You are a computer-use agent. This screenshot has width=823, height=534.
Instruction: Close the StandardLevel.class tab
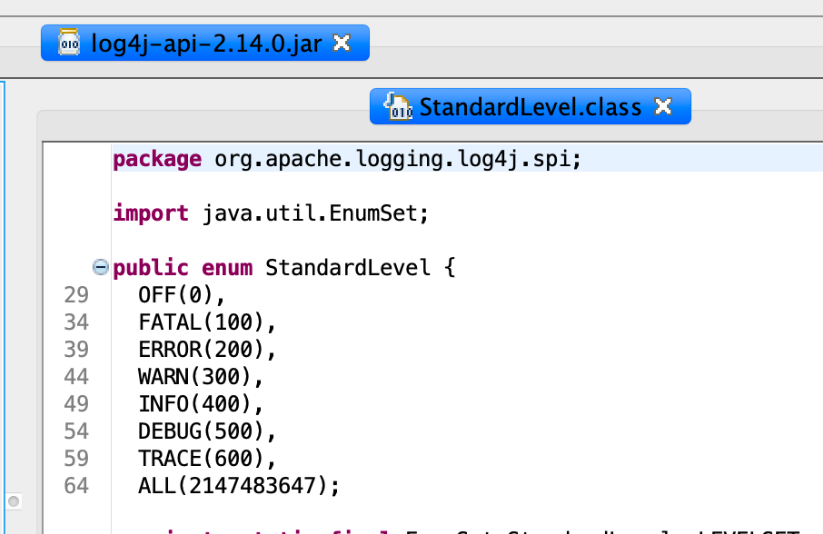(x=662, y=107)
